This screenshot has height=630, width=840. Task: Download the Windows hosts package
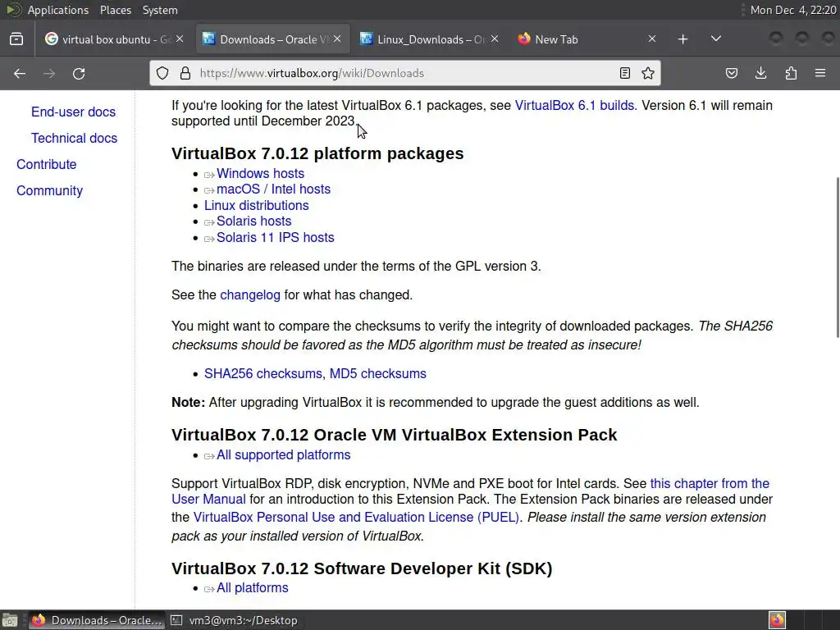tap(260, 174)
